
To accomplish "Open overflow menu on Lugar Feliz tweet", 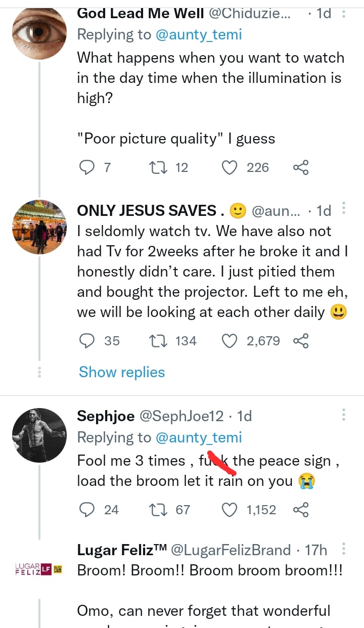I will [x=344, y=549].
